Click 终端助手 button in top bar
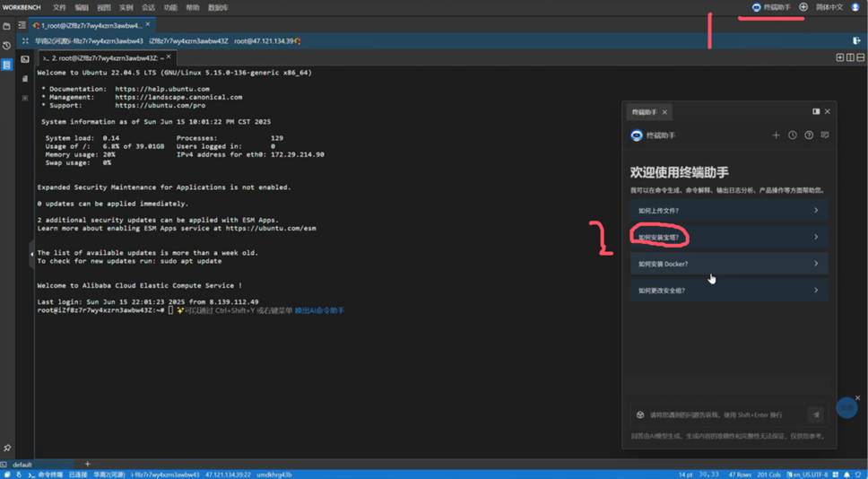868x479 pixels. pyautogui.click(x=771, y=7)
